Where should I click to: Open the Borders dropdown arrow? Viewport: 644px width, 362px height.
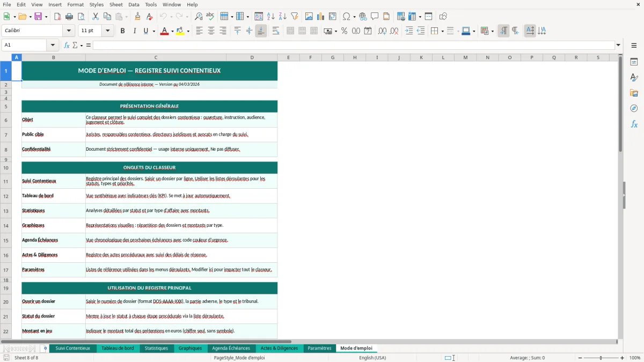(x=442, y=31)
